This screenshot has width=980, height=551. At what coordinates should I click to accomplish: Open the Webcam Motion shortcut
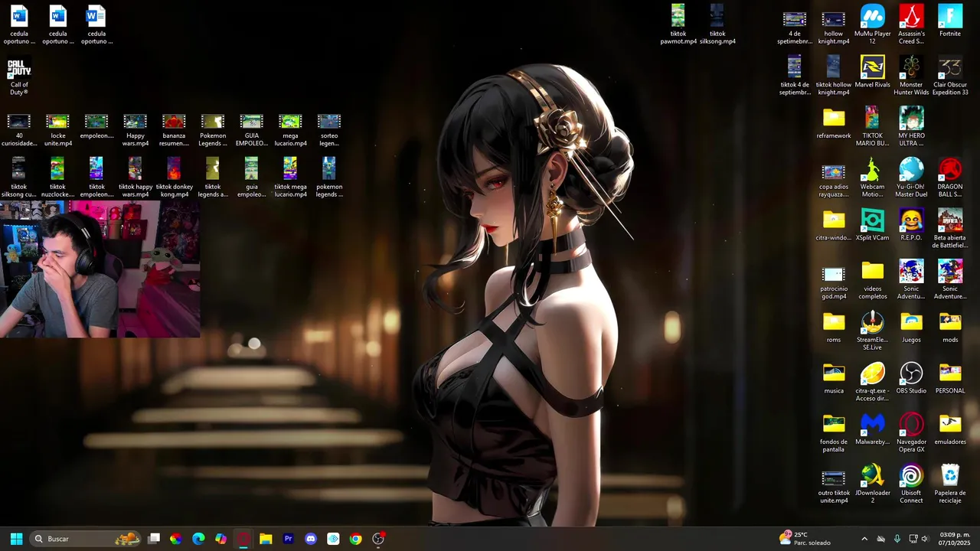click(x=872, y=178)
